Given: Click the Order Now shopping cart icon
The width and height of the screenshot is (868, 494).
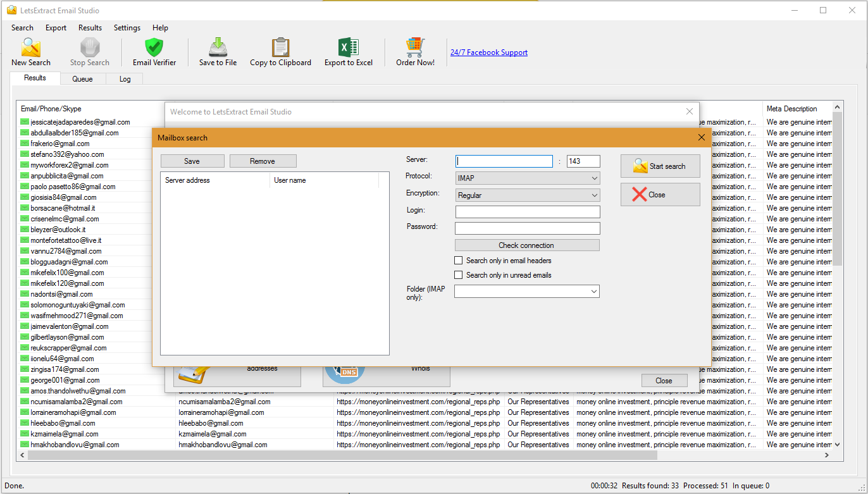Looking at the screenshot, I should click(415, 48).
